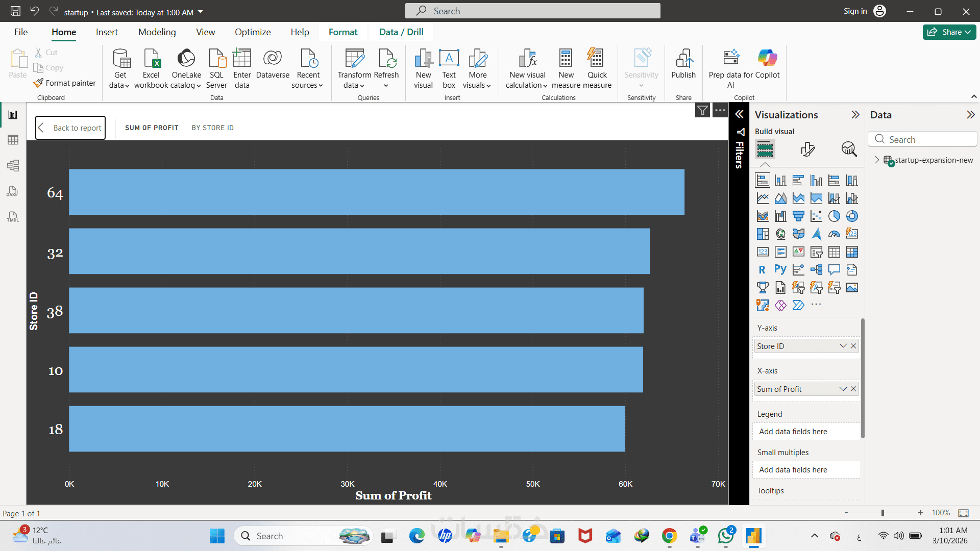Open the Analytics pane icon
The width and height of the screenshot is (980, 551).
[x=849, y=149]
